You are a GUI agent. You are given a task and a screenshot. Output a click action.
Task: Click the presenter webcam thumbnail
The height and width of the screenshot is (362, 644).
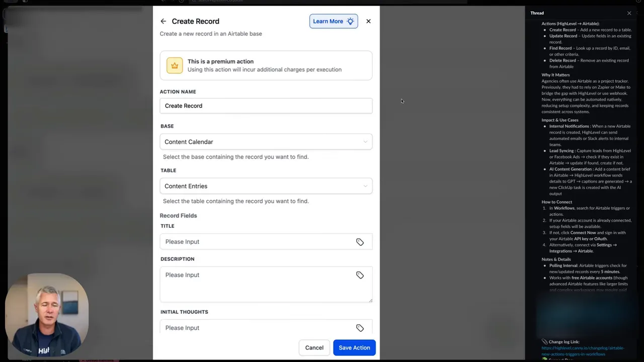point(47,315)
